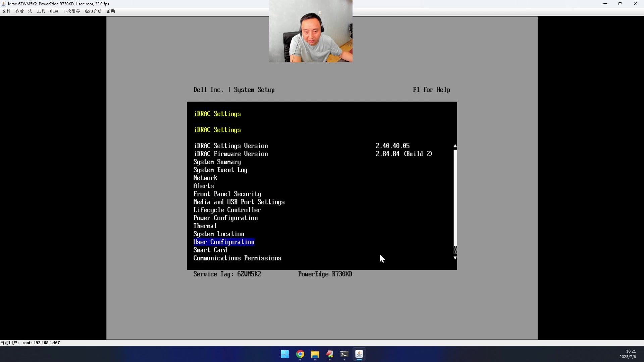The image size is (644, 362).
Task: Open the Smart Card entry
Action: 210,250
